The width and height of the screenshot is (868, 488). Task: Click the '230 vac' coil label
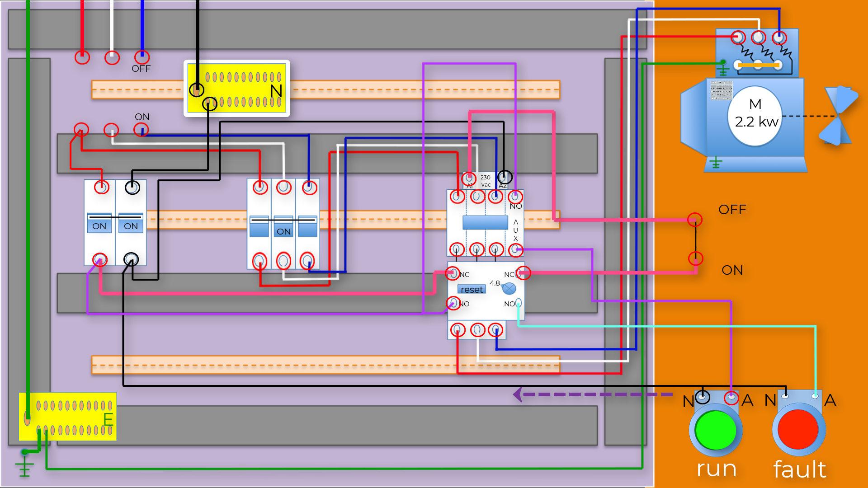point(486,181)
